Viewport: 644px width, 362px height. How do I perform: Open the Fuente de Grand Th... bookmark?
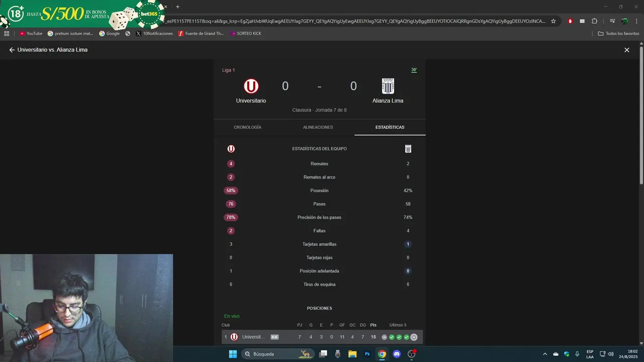pos(201,34)
